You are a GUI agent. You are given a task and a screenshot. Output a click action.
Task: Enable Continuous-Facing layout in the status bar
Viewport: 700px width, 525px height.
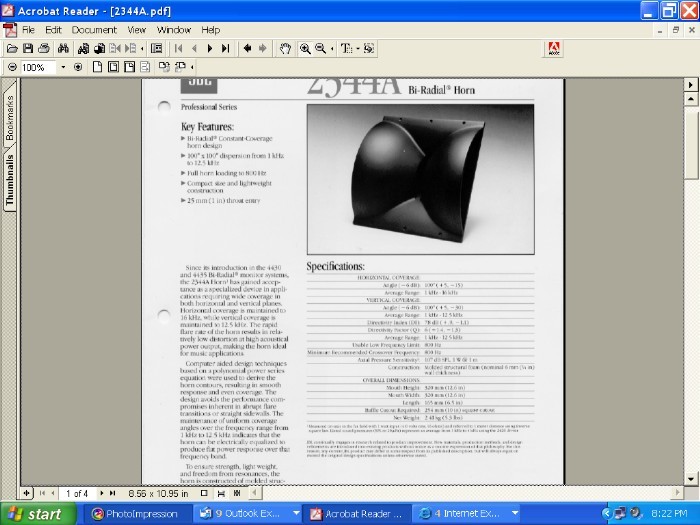pyautogui.click(x=237, y=493)
